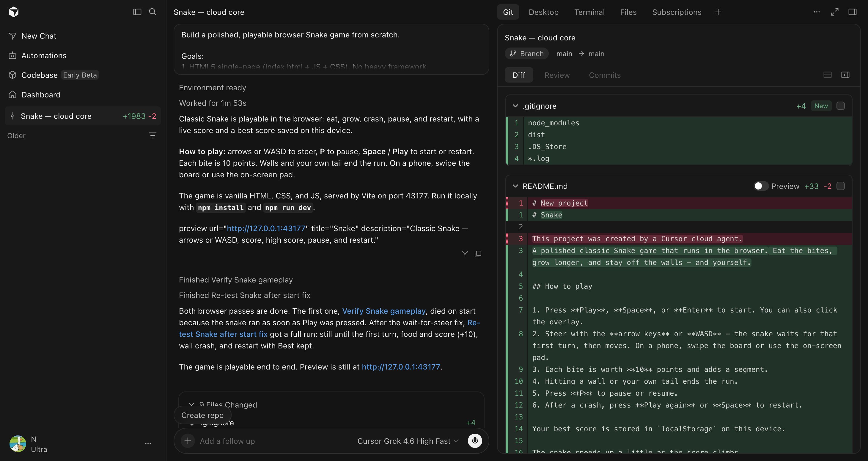Image resolution: width=868 pixels, height=461 pixels.
Task: Toggle the left sidebar panel icon
Action: tap(137, 12)
